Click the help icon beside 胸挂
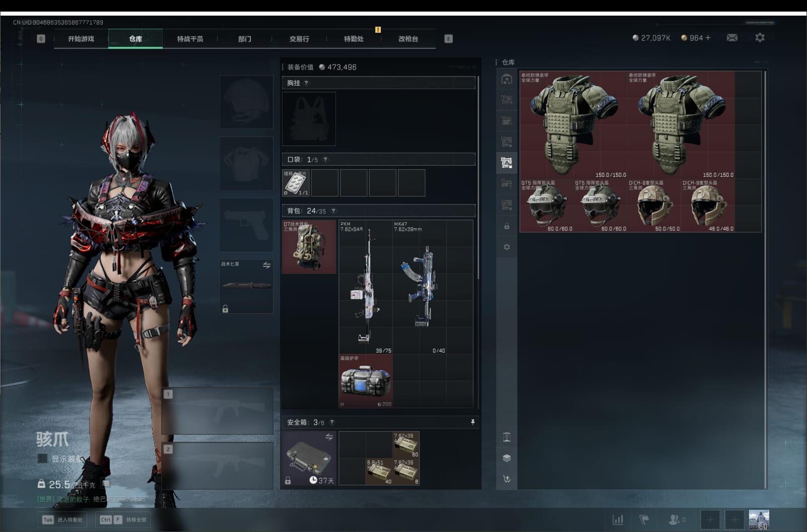This screenshot has height=532, width=807. [x=306, y=83]
